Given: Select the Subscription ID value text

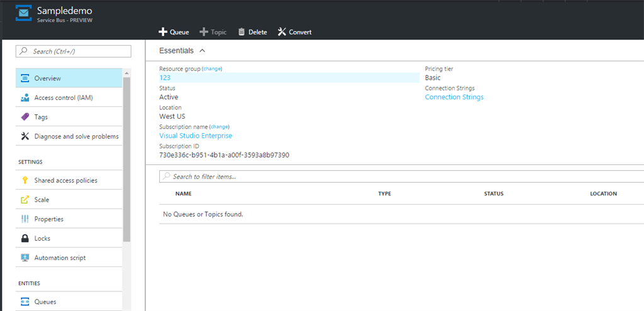Looking at the screenshot, I should coord(225,155).
